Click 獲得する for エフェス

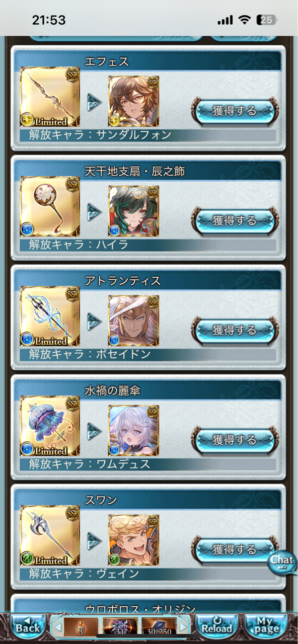235,111
